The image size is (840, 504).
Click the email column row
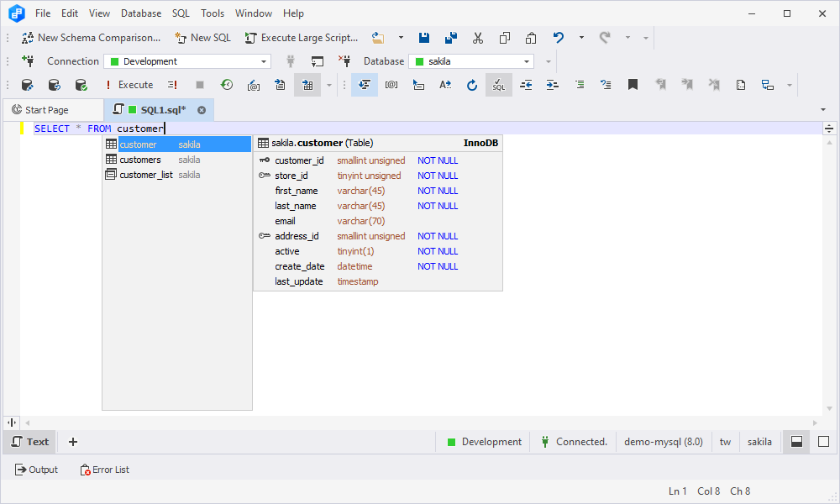(378, 221)
